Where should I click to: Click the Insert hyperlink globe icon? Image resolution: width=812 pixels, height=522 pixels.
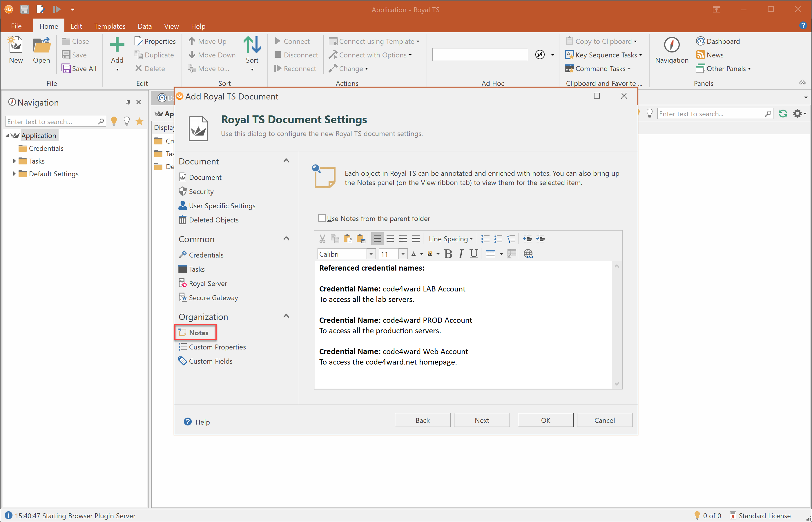click(x=528, y=254)
